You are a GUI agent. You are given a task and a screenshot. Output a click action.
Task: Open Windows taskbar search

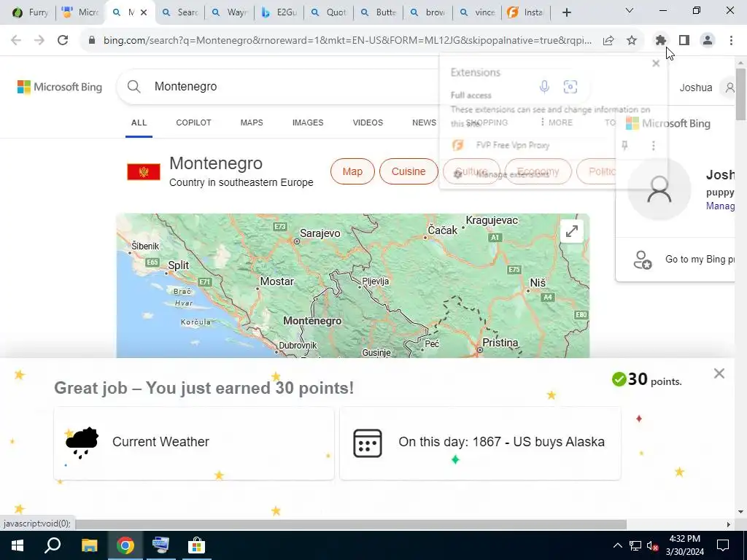click(x=53, y=545)
